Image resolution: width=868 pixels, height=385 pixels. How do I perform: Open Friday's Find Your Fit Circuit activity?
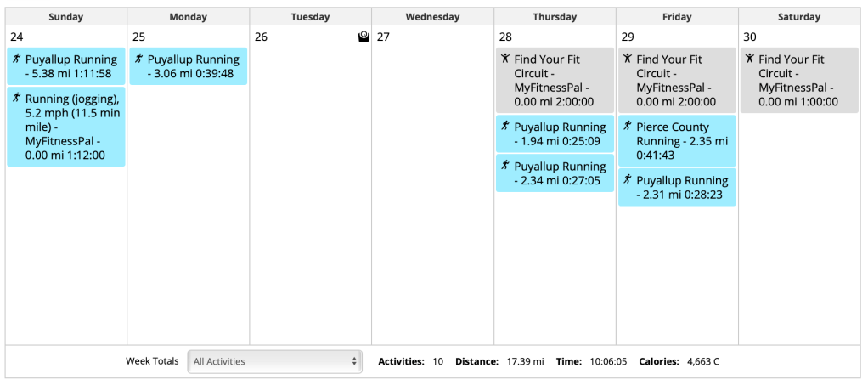(x=676, y=80)
